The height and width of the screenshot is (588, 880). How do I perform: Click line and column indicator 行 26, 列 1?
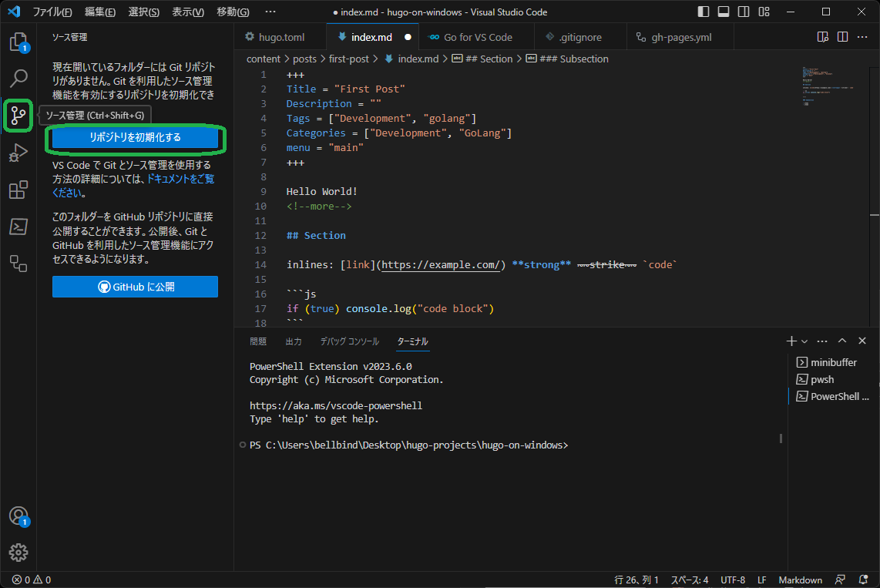point(636,580)
